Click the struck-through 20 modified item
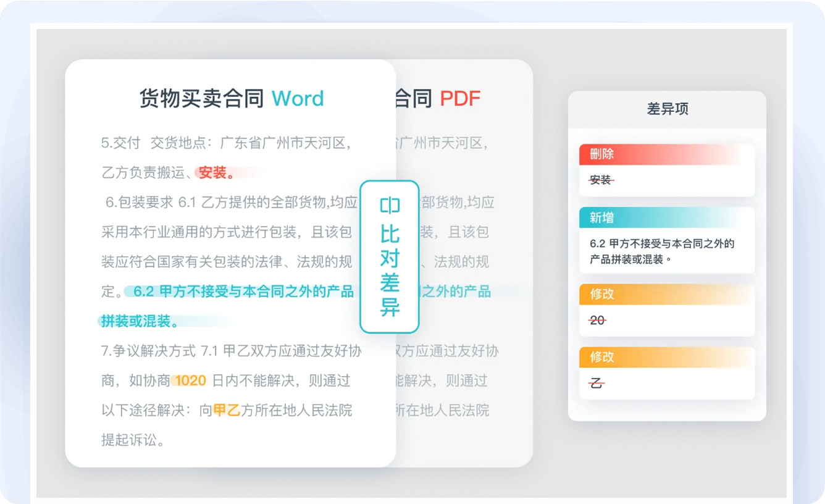 597,320
